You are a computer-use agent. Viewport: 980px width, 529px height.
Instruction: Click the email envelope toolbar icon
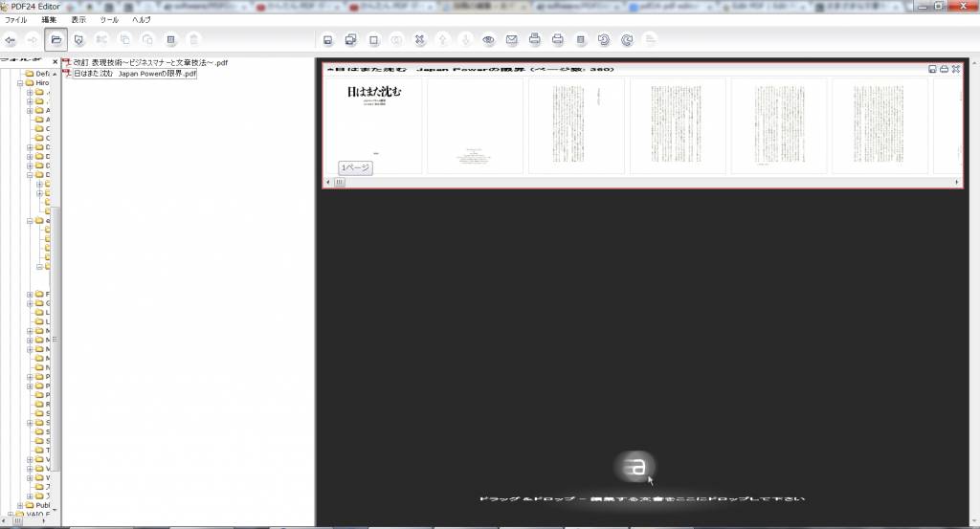pyautogui.click(x=511, y=40)
